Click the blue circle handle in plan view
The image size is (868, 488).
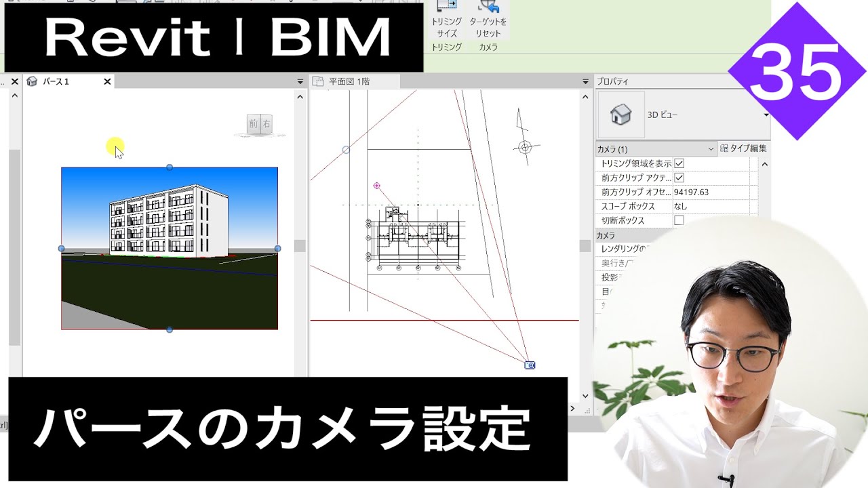(346, 149)
